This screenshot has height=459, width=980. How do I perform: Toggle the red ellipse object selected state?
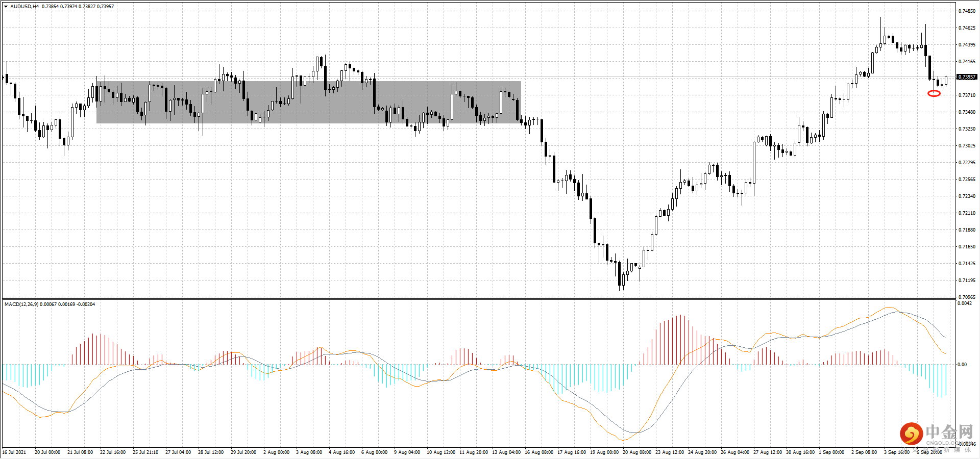935,94
